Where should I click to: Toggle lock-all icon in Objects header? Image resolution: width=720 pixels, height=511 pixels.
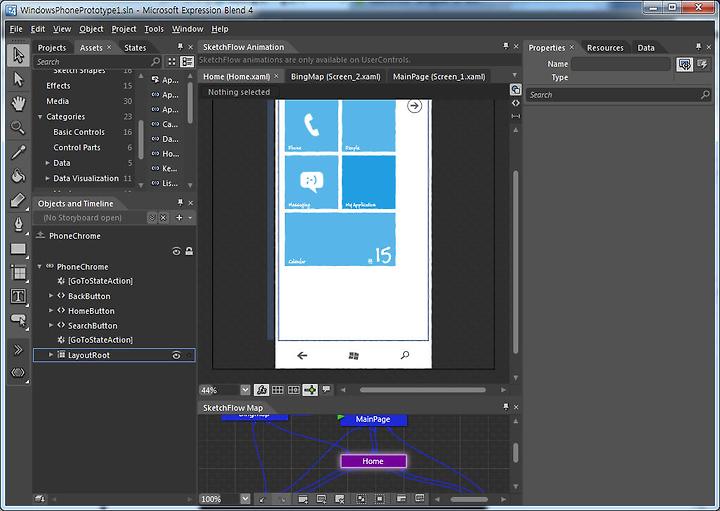pyautogui.click(x=189, y=251)
